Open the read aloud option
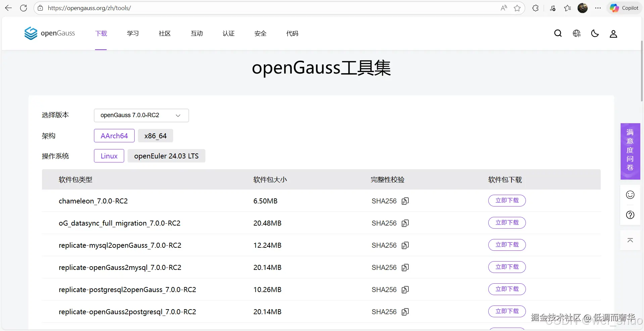This screenshot has width=644, height=331. pos(504,8)
